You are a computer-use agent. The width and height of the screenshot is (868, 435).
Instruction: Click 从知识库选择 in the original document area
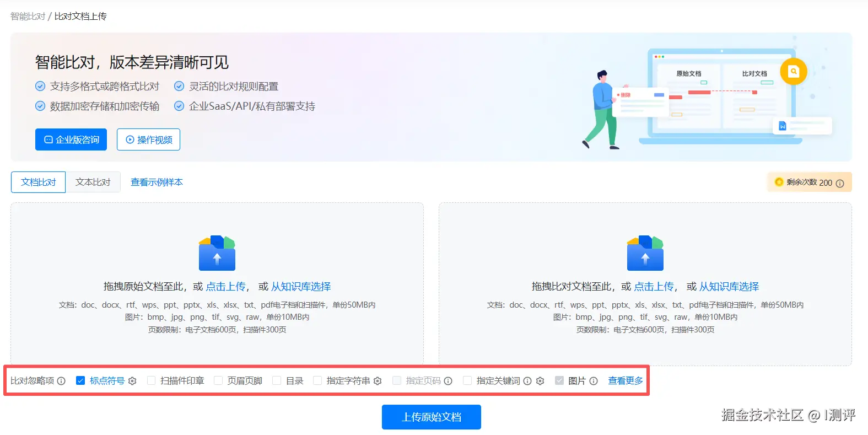pyautogui.click(x=301, y=287)
